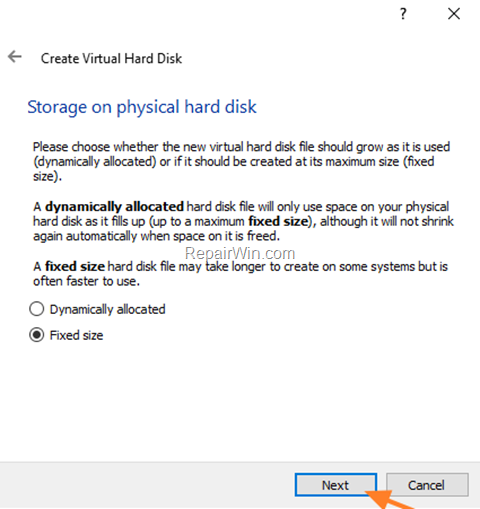
Task: Select the Dynamically allocated radio button
Action: (x=37, y=309)
